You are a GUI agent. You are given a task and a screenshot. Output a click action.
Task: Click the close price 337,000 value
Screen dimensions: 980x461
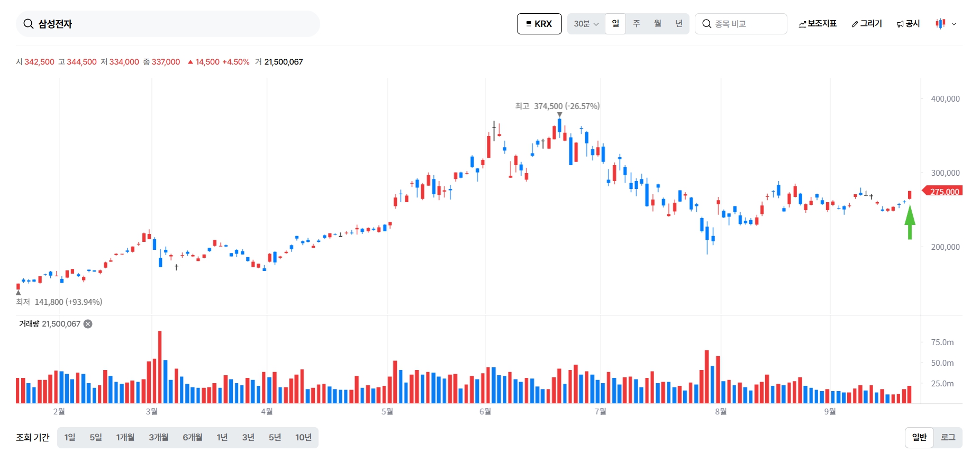[166, 62]
